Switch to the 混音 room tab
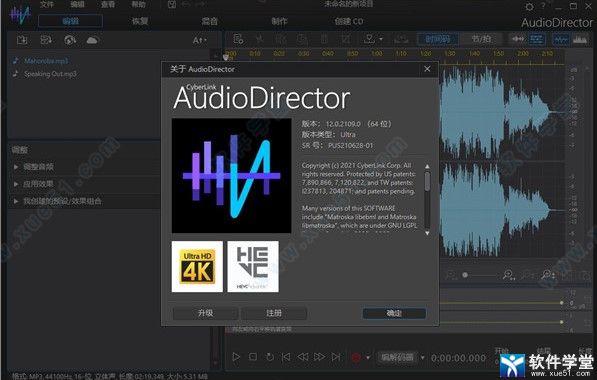This screenshot has width=597, height=380. point(209,21)
